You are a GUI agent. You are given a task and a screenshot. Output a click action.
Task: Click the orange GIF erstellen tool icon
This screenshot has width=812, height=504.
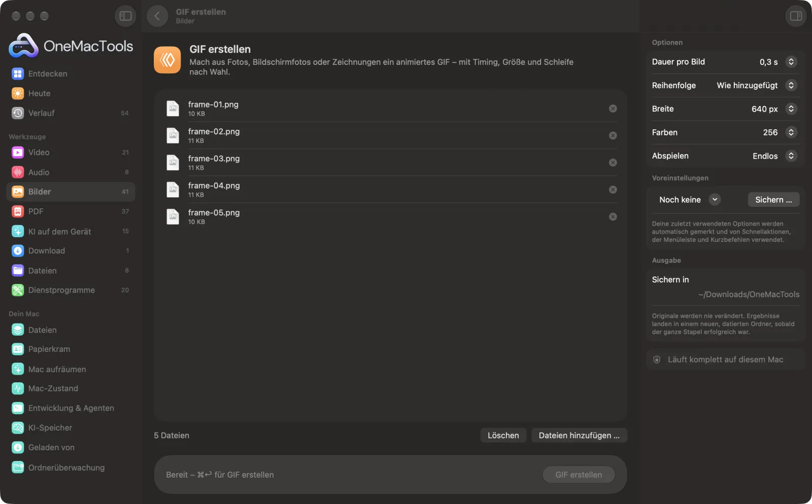[x=167, y=60]
